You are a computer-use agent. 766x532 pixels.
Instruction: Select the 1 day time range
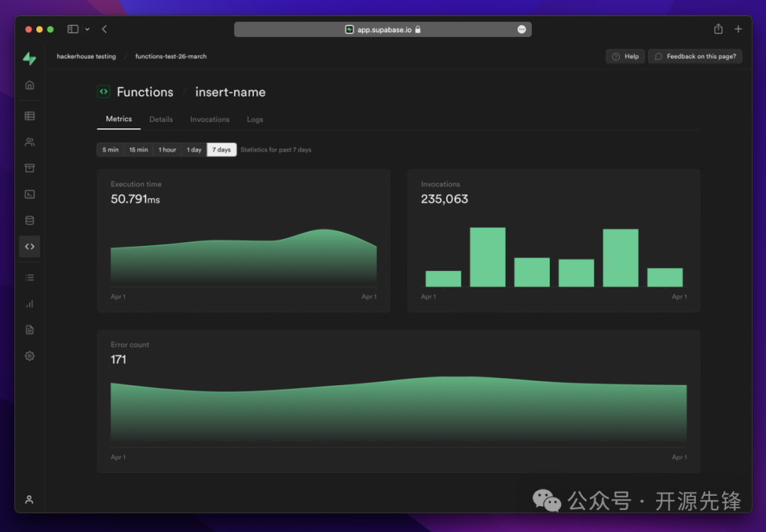click(194, 150)
